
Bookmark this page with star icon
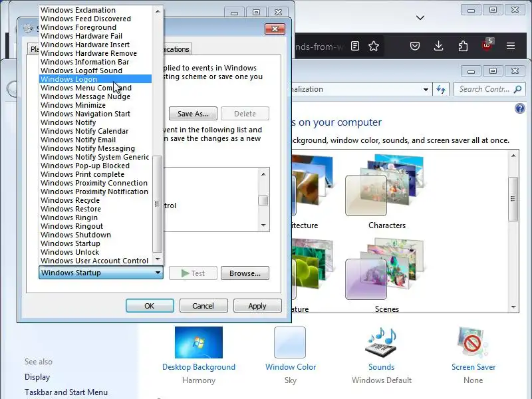point(374,46)
